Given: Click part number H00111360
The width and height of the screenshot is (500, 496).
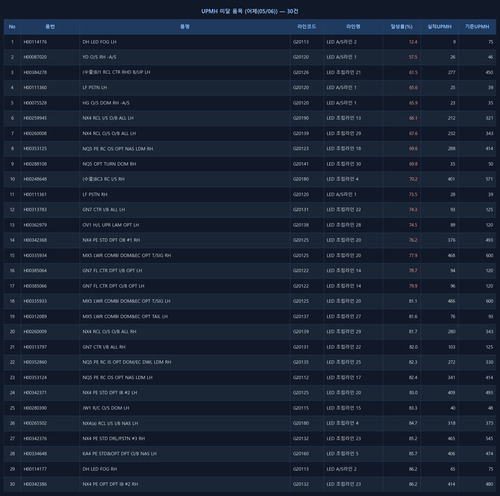Looking at the screenshot, I should [x=35, y=88].
